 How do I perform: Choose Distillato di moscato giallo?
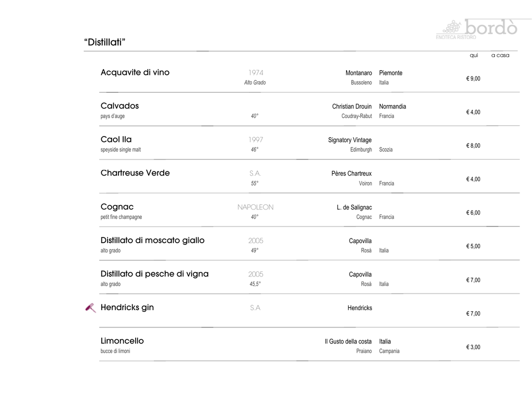(x=152, y=241)
